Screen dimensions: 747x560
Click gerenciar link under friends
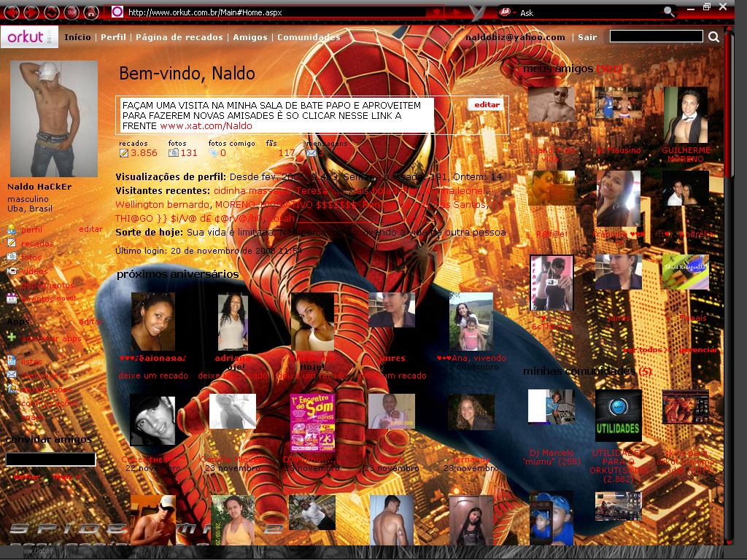coord(698,349)
